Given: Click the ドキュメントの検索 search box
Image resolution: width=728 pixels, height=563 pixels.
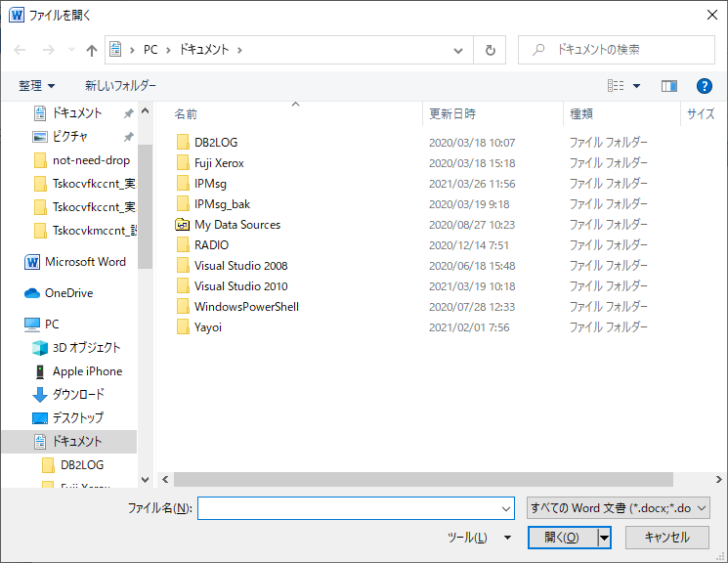Looking at the screenshot, I should coord(616,50).
